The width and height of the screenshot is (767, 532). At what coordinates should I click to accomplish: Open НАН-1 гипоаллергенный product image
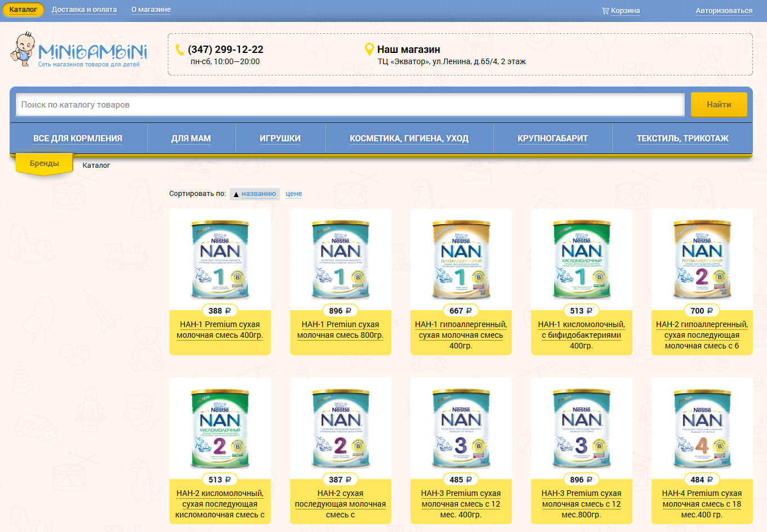(461, 259)
